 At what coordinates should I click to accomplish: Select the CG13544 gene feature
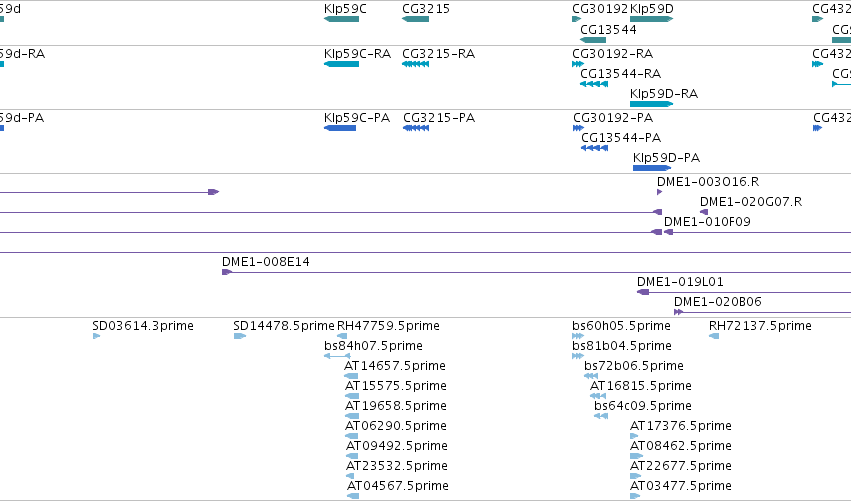(593, 40)
